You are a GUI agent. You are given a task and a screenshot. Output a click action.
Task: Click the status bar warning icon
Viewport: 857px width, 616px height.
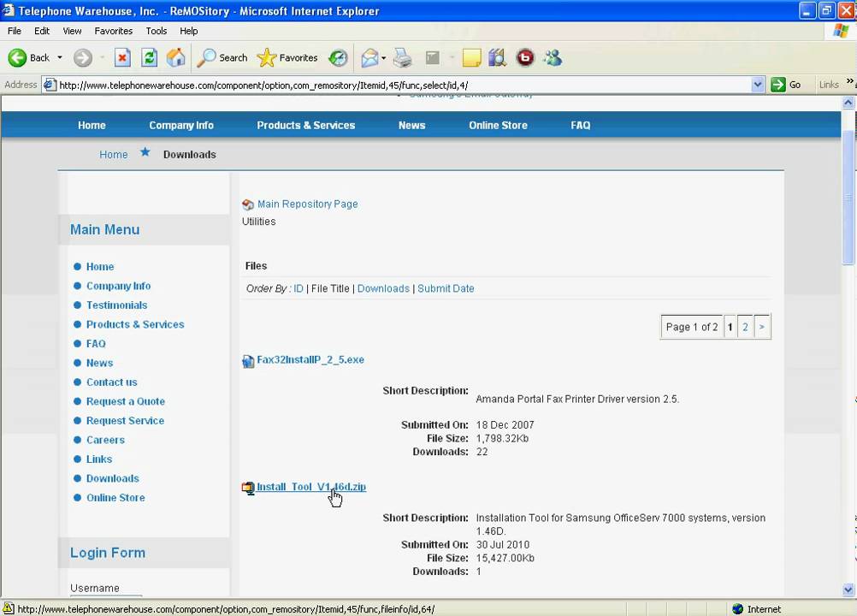(x=9, y=608)
